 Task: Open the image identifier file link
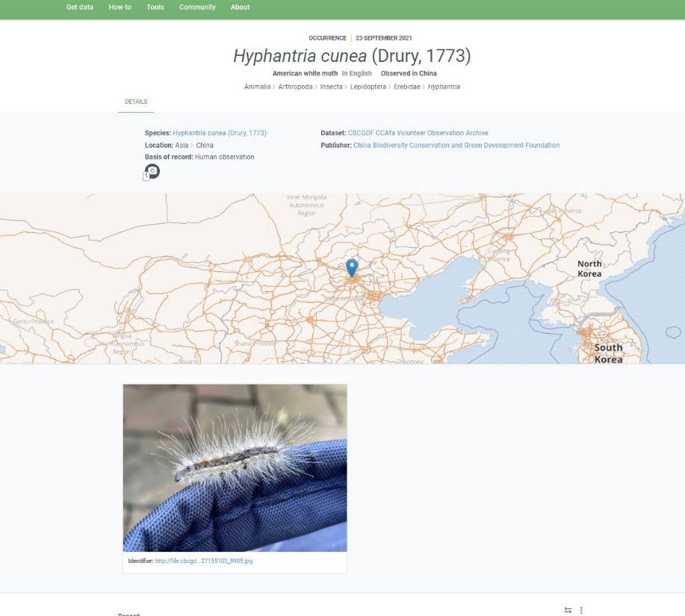pyautogui.click(x=204, y=561)
